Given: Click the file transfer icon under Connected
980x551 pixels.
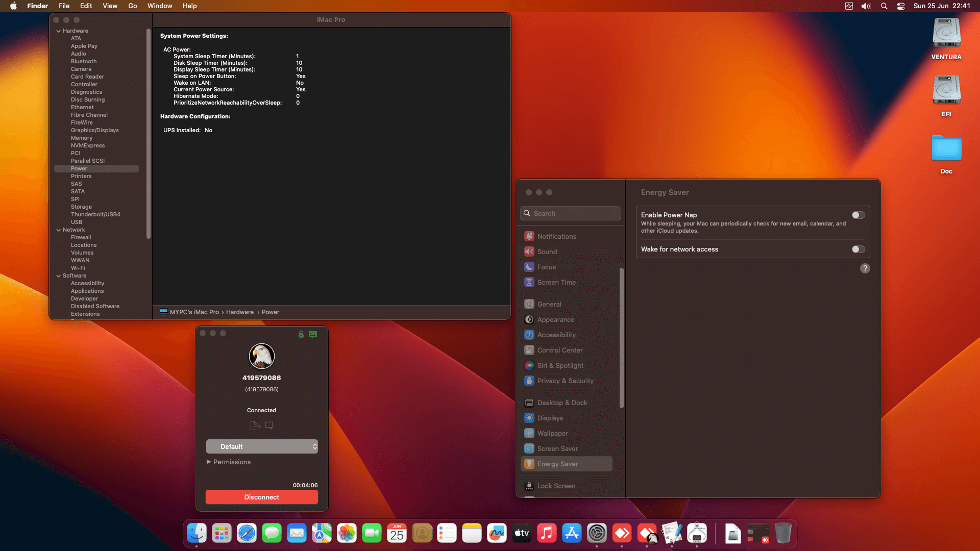Looking at the screenshot, I should pos(255,425).
